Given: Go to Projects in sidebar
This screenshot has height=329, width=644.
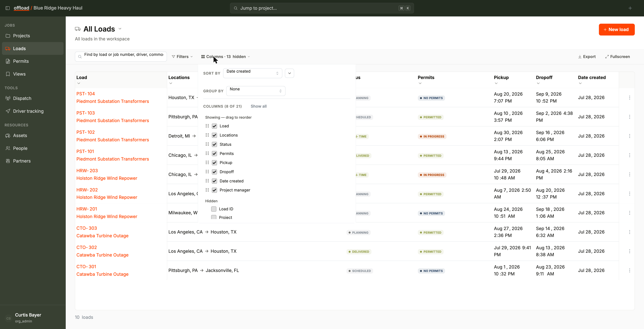Looking at the screenshot, I should (33, 36).
